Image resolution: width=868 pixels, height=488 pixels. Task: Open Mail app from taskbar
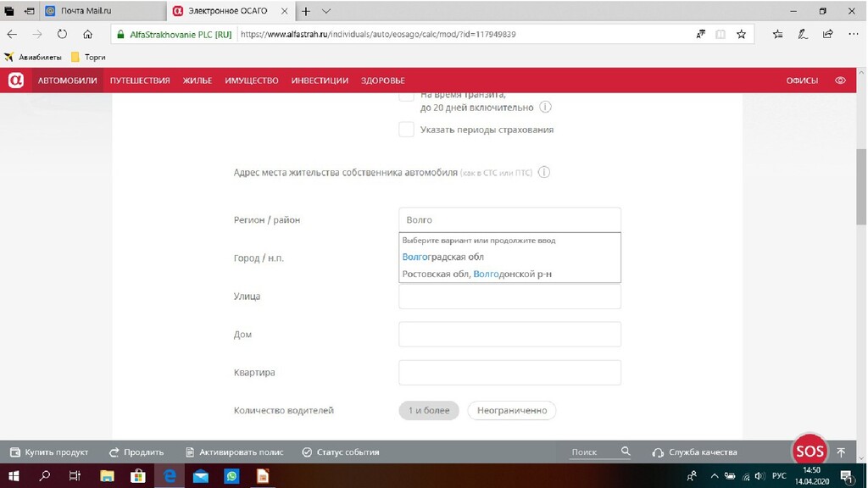point(200,476)
